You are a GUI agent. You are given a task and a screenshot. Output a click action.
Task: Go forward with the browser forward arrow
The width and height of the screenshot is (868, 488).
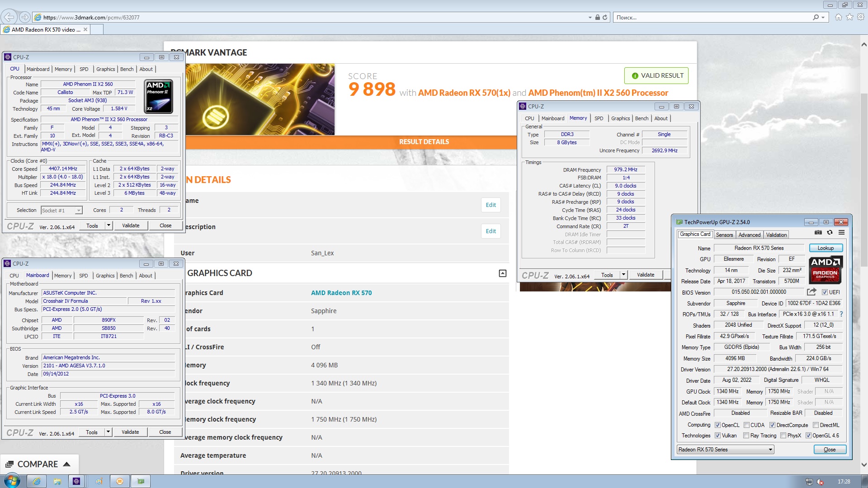click(x=24, y=17)
